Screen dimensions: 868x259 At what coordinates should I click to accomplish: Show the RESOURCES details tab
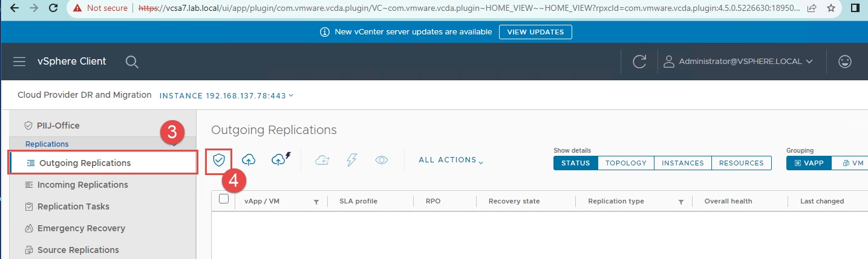[x=741, y=163]
